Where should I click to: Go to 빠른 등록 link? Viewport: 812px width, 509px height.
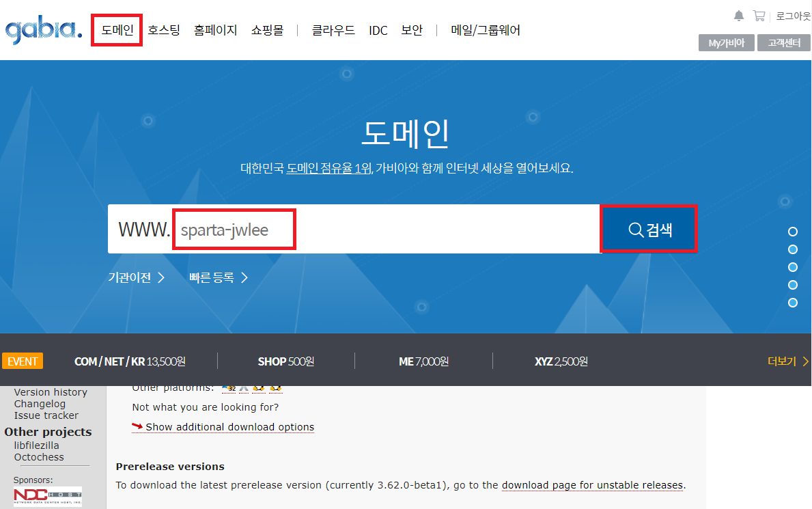pos(219,277)
